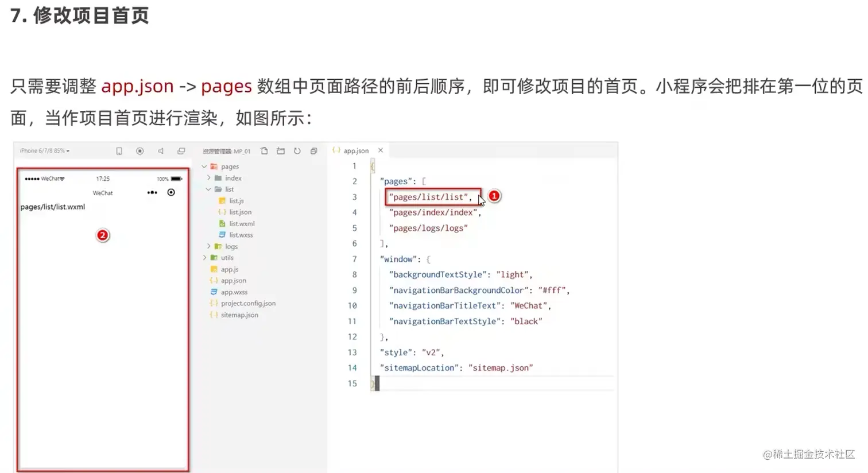Click the list.js file icon
Image resolution: width=868 pixels, height=473 pixels.
tap(222, 201)
